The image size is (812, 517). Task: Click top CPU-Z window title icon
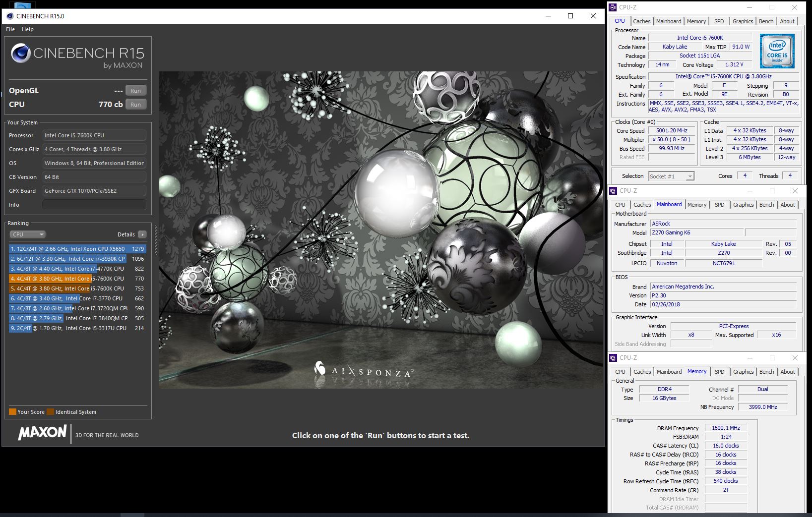tap(613, 7)
